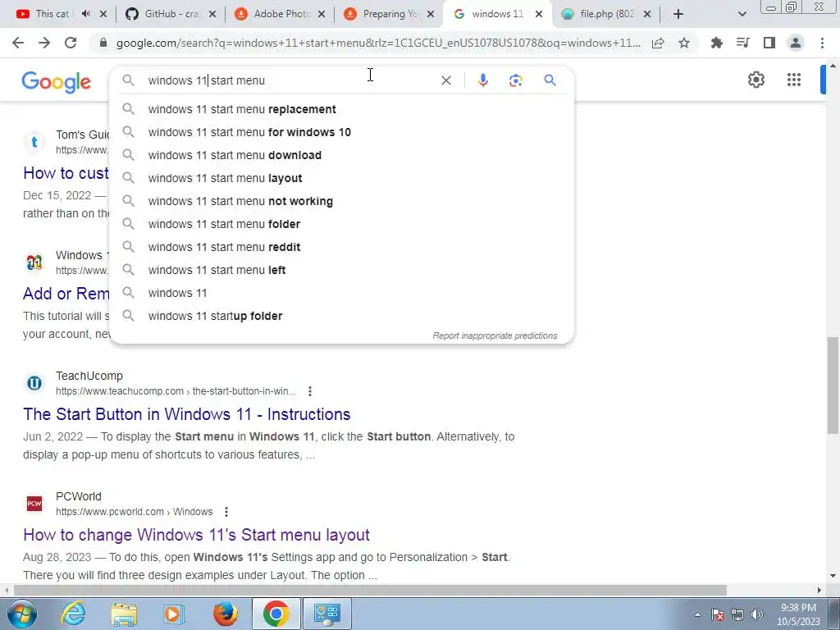Close the file.php tab

(647, 15)
